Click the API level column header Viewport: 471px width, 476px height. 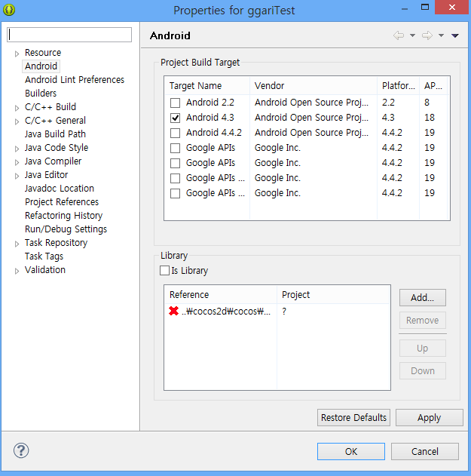(433, 85)
